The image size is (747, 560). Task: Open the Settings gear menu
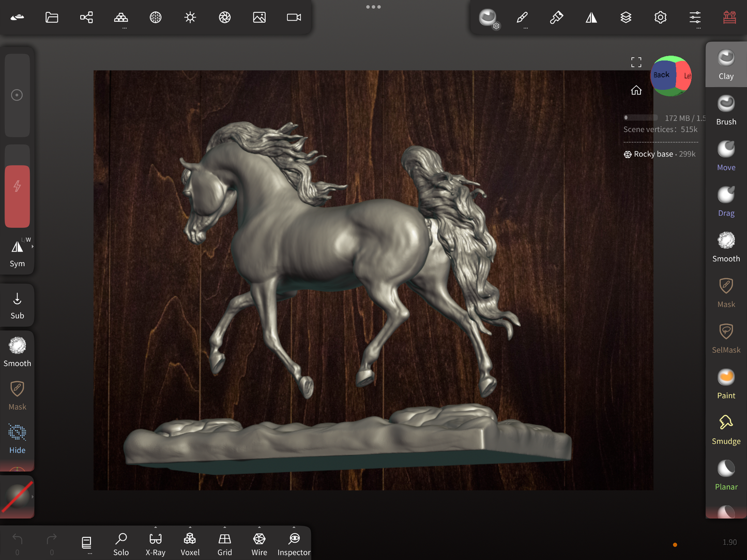pos(660,18)
